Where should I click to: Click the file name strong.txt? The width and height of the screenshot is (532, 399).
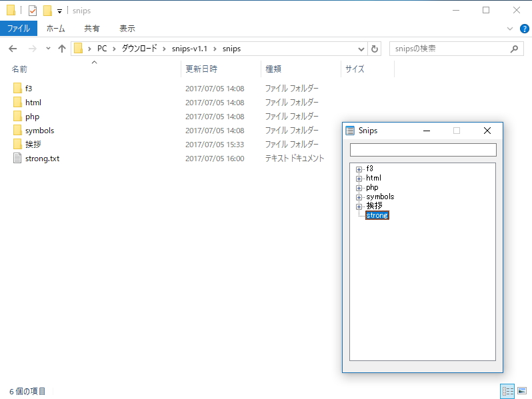coord(43,159)
